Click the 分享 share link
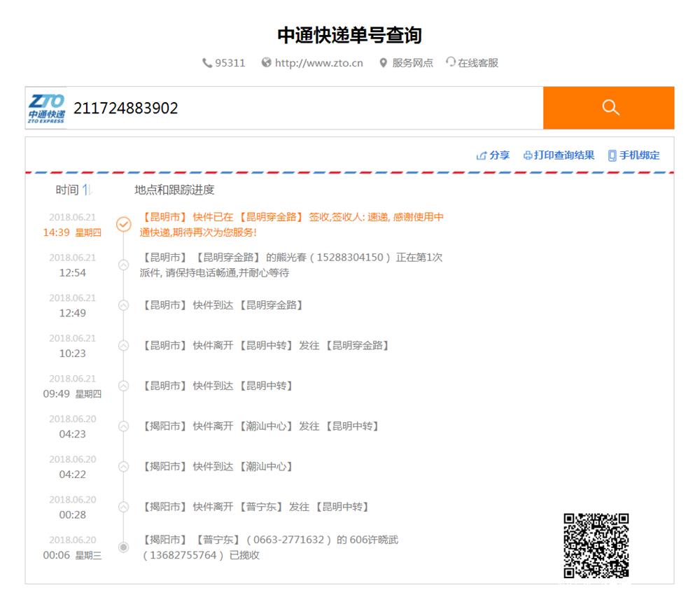Viewport: 700px width, 595px height. (499, 155)
